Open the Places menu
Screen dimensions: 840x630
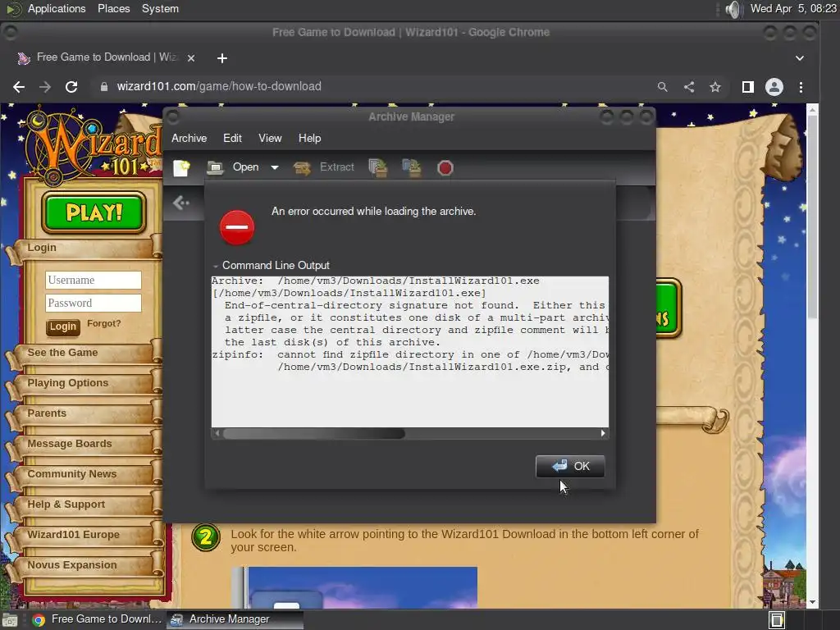click(x=113, y=8)
